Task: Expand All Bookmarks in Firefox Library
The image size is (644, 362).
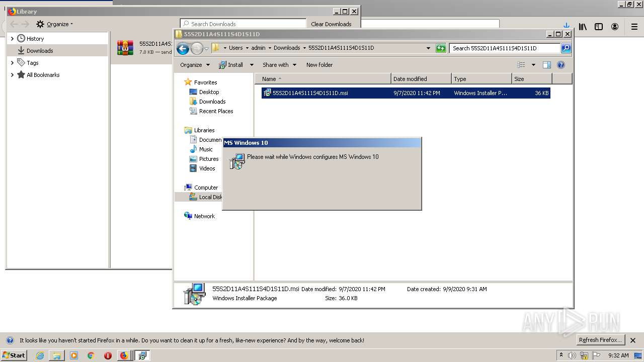Action: tap(12, 75)
